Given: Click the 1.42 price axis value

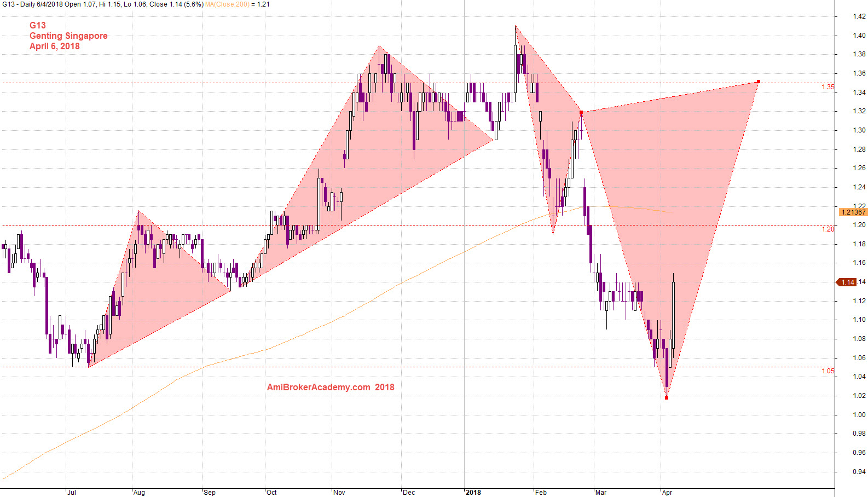Looking at the screenshot, I should [859, 16].
